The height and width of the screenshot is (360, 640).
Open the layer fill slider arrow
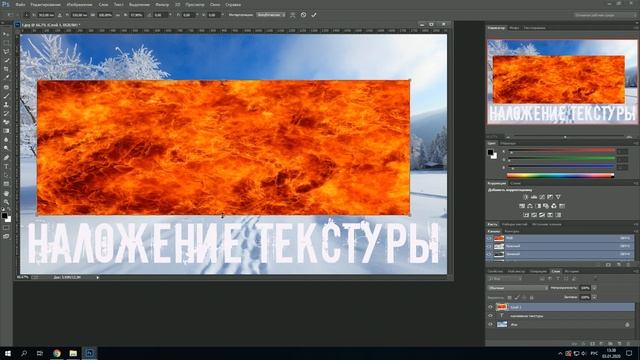594,297
